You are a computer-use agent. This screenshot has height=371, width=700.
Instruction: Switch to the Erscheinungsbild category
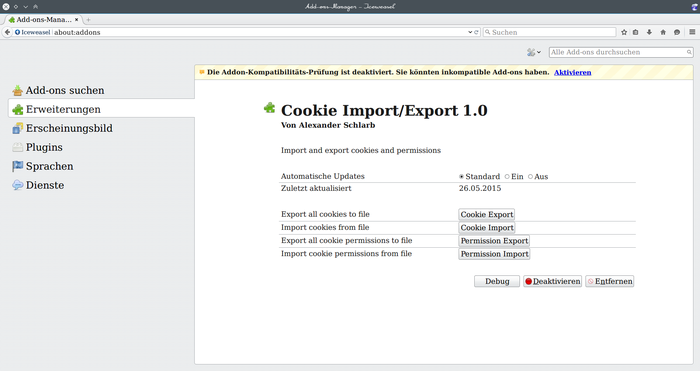[x=101, y=128]
